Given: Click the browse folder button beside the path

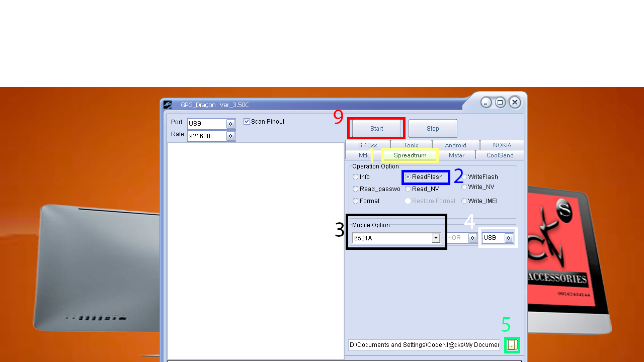Looking at the screenshot, I should 512,345.
